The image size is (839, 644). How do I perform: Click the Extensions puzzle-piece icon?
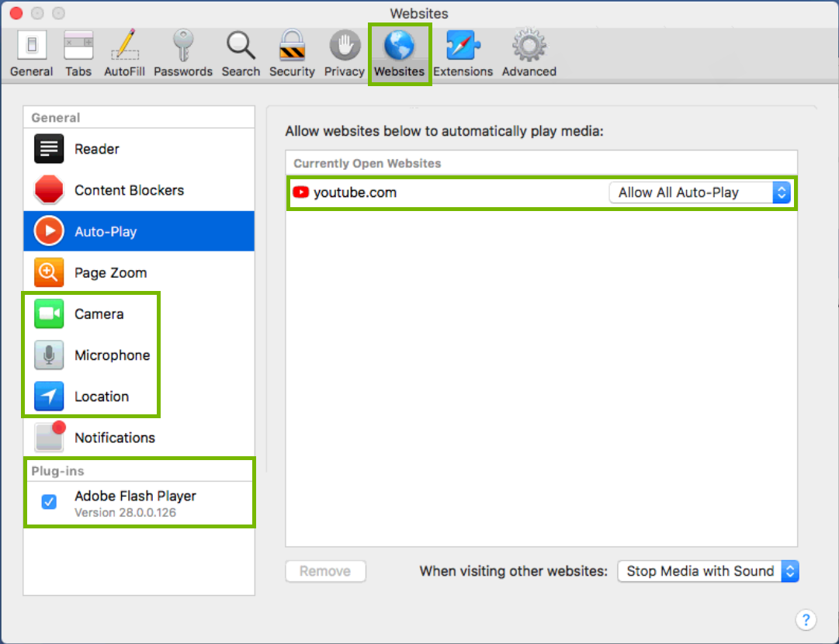click(463, 47)
